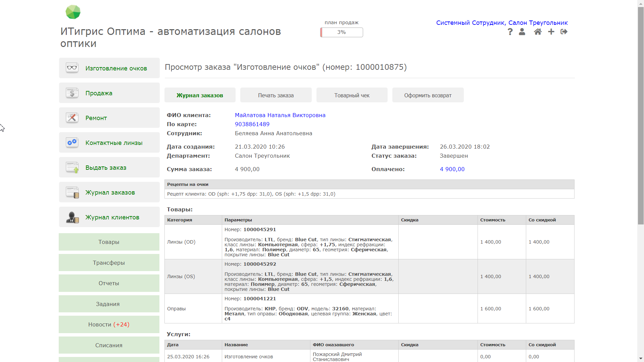The image size is (644, 362).
Task: Click the glasses icon for Изготовление очков
Action: [x=72, y=68]
